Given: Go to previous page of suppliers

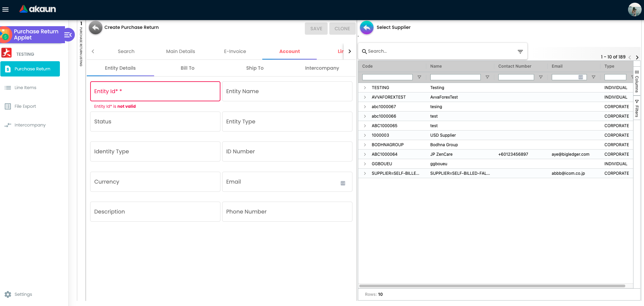Looking at the screenshot, I should [x=630, y=57].
